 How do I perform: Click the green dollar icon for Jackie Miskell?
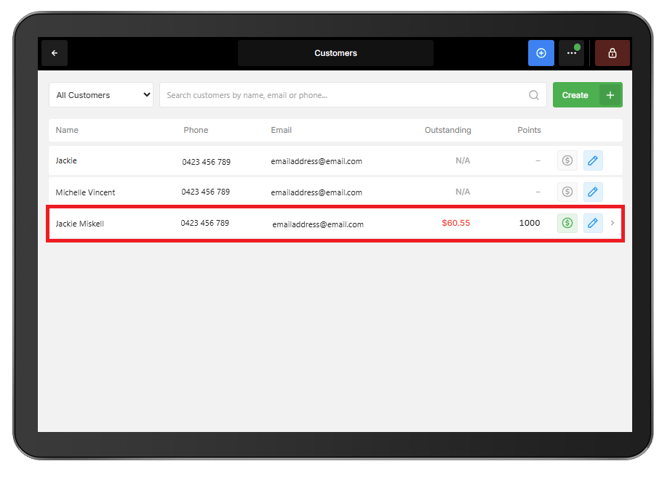567,223
